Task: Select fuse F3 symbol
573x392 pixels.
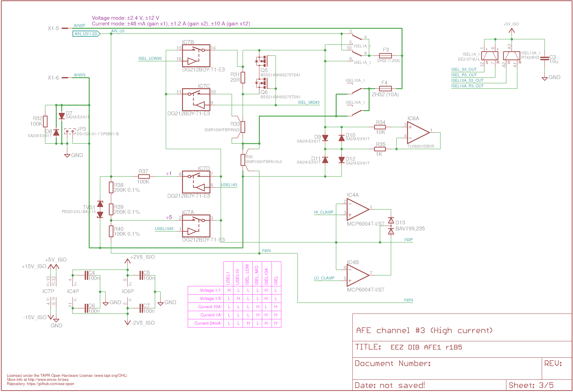Action: coord(385,56)
